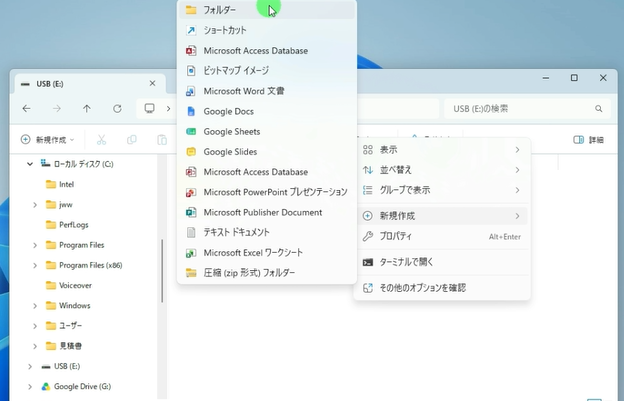Select the USB (E:) tab
The image size is (624, 401).
click(x=90, y=84)
